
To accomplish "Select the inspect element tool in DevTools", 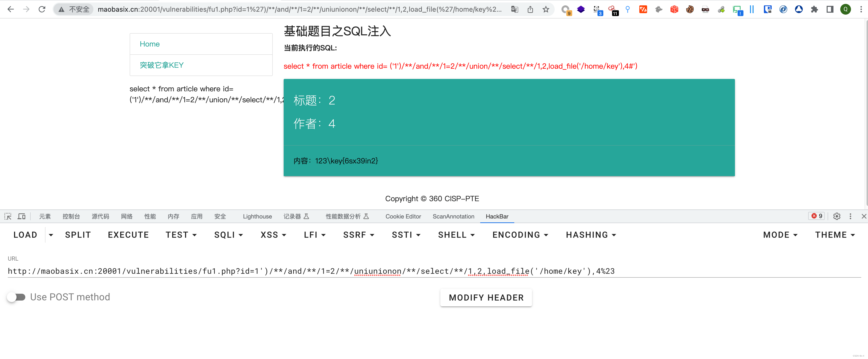I will click(x=7, y=216).
